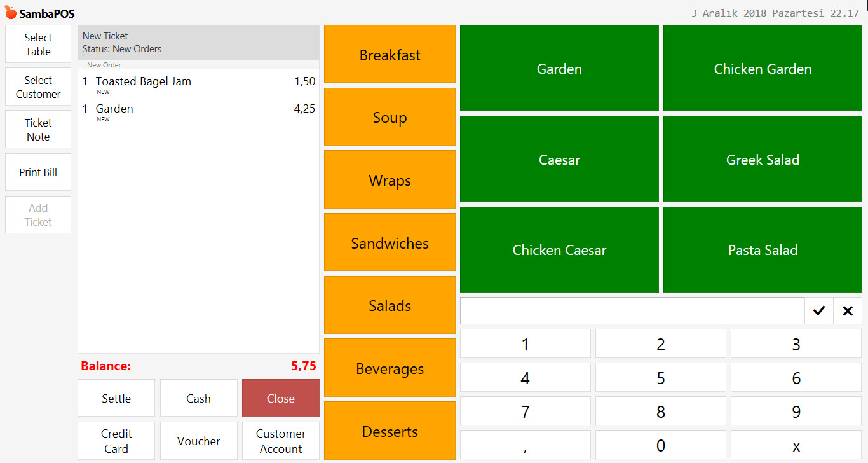Viewport: 868px width, 463px height.
Task: Click inside the quantity input field
Action: pos(632,310)
